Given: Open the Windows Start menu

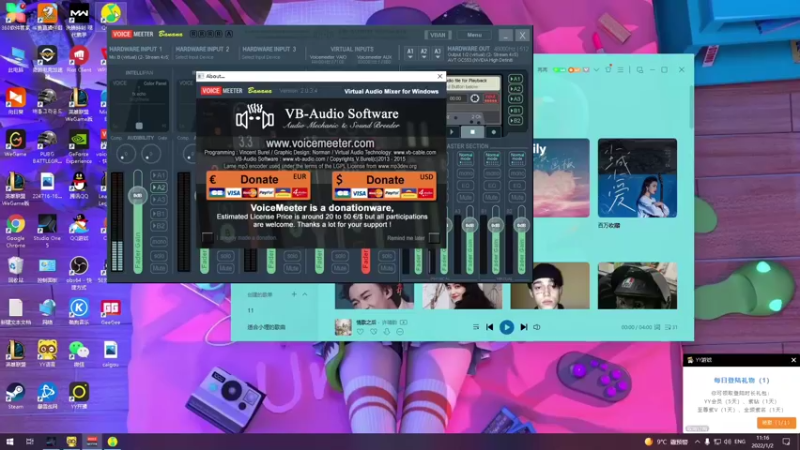Looking at the screenshot, I should 10,441.
